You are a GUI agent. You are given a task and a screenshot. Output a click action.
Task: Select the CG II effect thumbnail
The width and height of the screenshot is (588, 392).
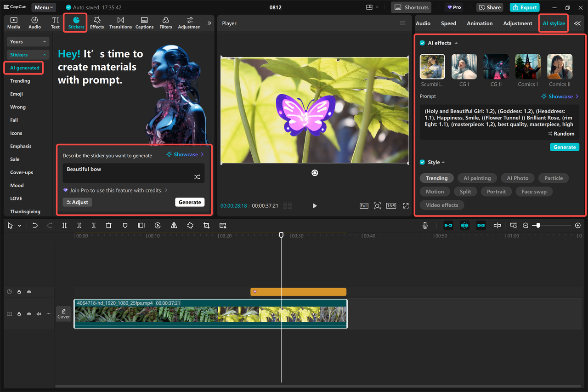point(496,67)
